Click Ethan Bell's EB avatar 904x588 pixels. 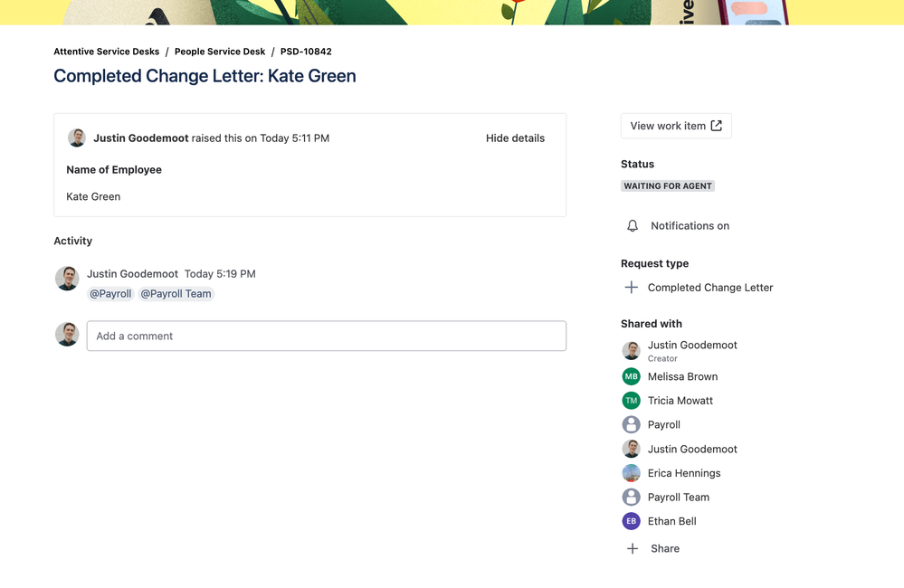click(x=631, y=521)
